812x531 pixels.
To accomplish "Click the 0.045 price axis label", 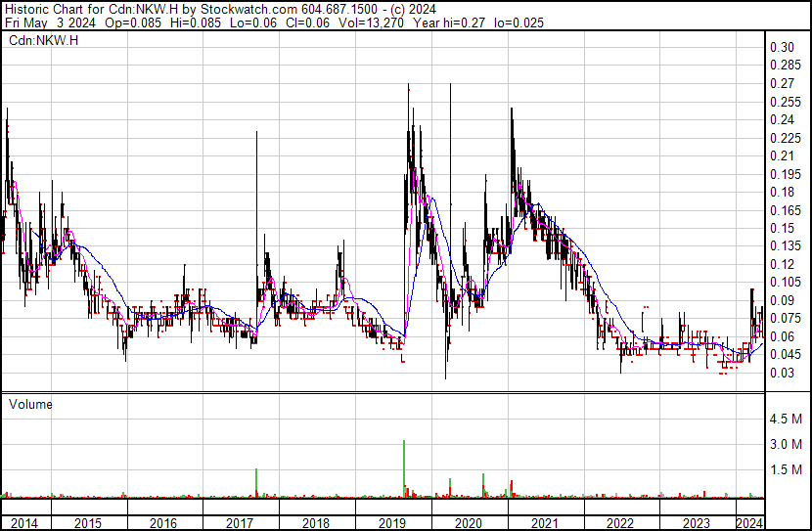I will (786, 355).
